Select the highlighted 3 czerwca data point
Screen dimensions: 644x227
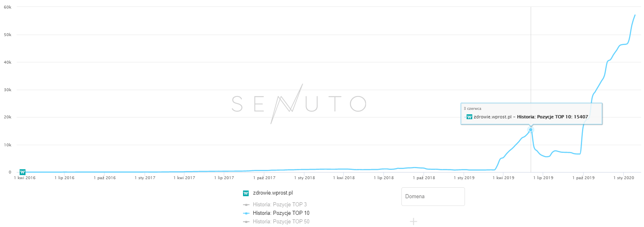531,130
